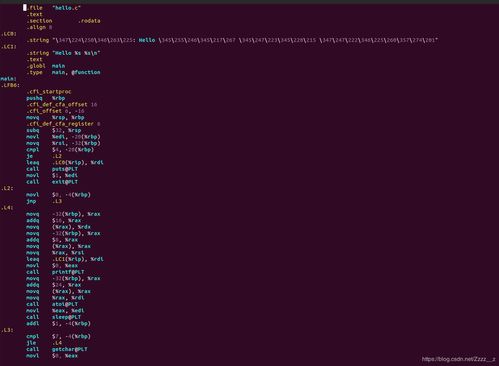The width and height of the screenshot is (499, 366).
Task: Click the call sleep@PLT line
Action: [54, 317]
